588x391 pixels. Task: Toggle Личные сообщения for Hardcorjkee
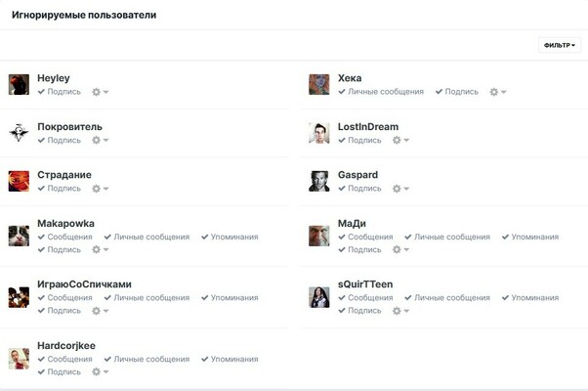point(147,359)
